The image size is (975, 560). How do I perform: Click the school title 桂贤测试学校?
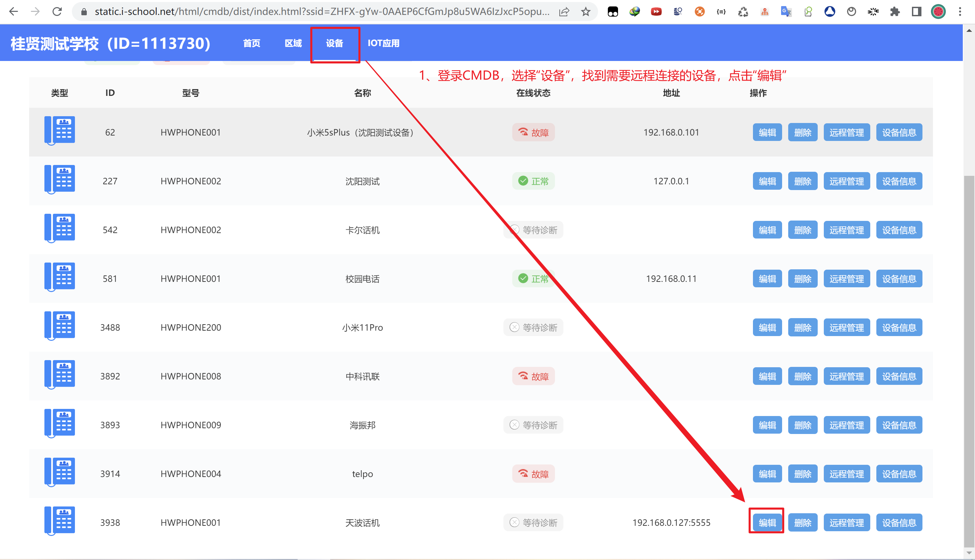point(111,43)
